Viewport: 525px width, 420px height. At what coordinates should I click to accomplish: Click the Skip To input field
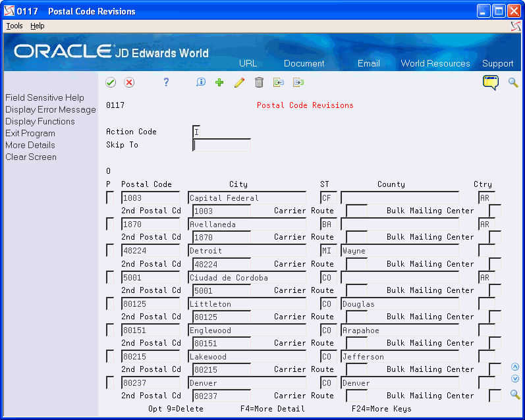[x=221, y=145]
